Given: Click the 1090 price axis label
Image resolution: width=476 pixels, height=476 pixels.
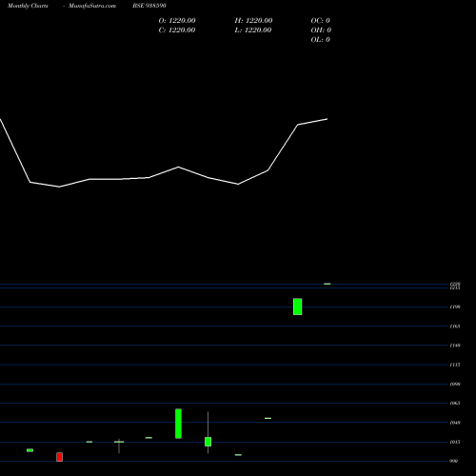Looking at the screenshot, I should pyautogui.click(x=455, y=384).
